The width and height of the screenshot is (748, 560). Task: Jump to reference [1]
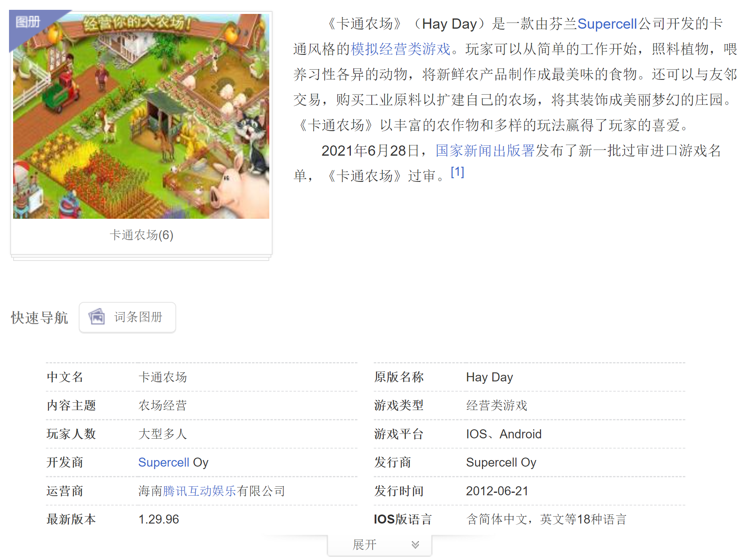tap(457, 172)
